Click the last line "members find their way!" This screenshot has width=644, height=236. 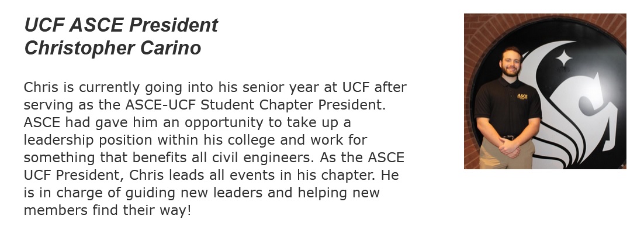pos(108,210)
